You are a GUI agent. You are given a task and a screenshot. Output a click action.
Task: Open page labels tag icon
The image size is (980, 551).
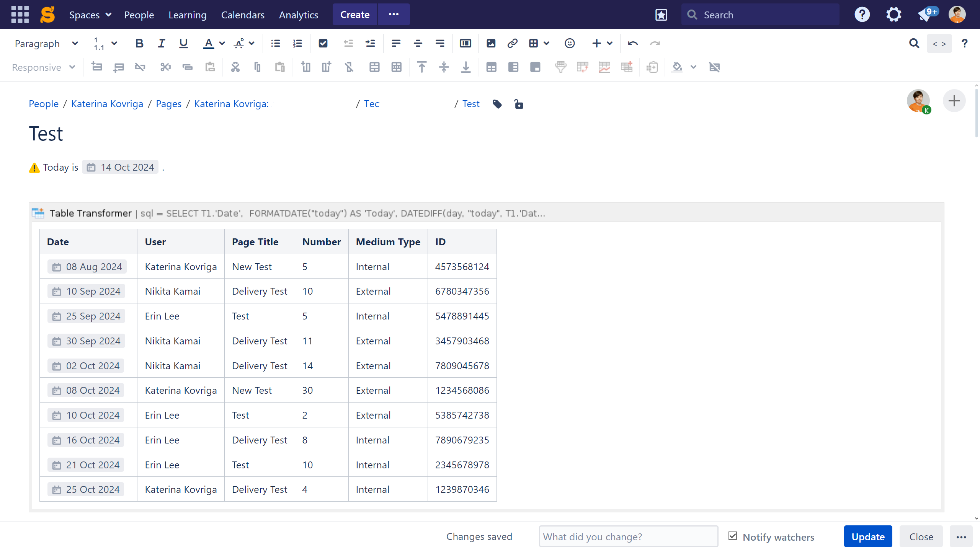coord(497,104)
